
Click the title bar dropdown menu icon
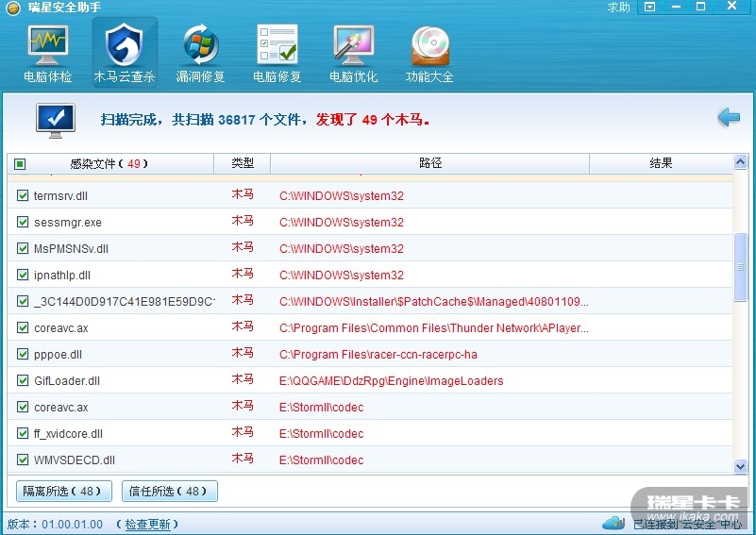(x=650, y=7)
